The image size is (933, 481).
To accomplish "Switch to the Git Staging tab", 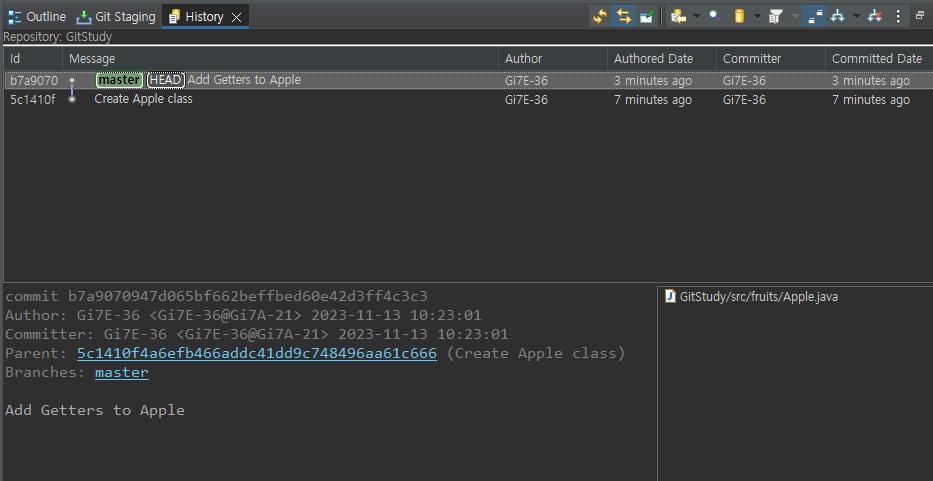I will tap(116, 17).
